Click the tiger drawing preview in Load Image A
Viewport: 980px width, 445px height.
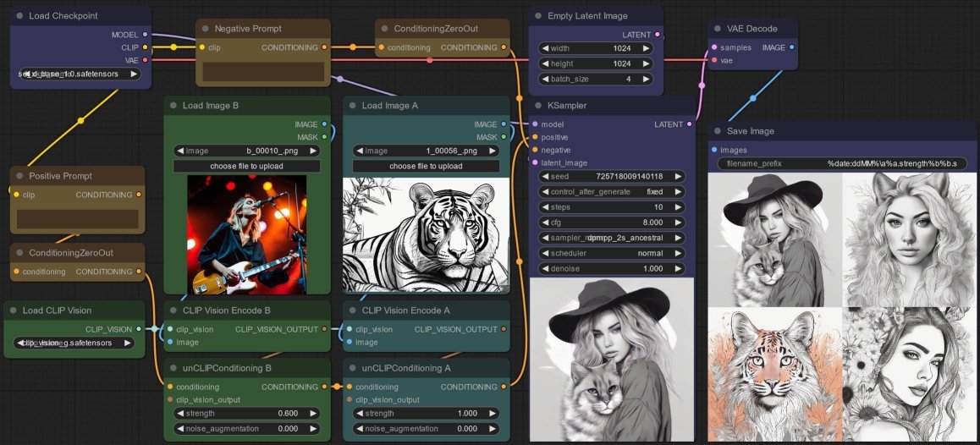tap(427, 234)
